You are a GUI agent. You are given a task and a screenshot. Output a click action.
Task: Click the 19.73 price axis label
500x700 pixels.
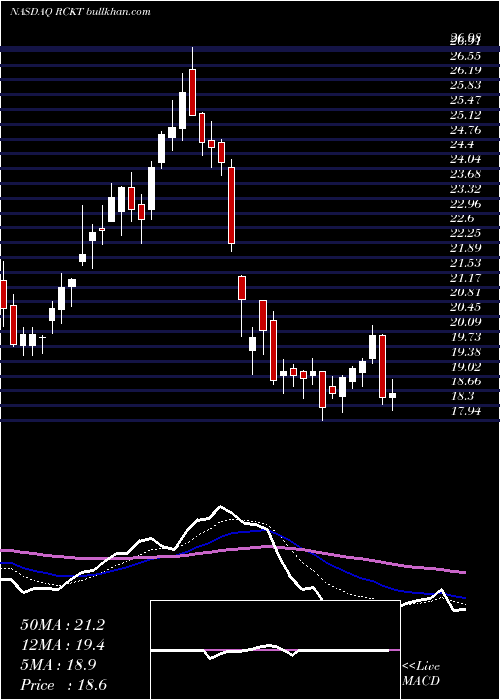coord(468,337)
